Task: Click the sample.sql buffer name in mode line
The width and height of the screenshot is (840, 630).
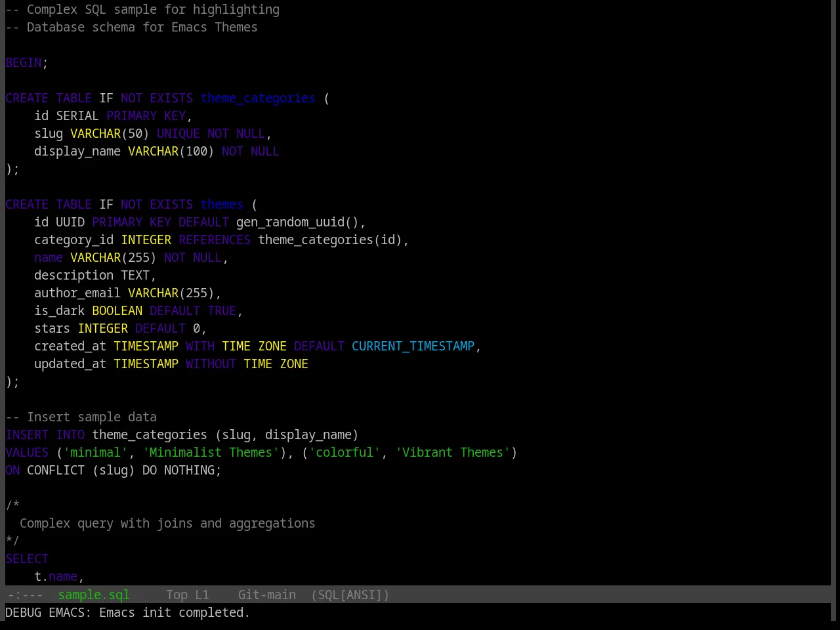Action: point(94,595)
